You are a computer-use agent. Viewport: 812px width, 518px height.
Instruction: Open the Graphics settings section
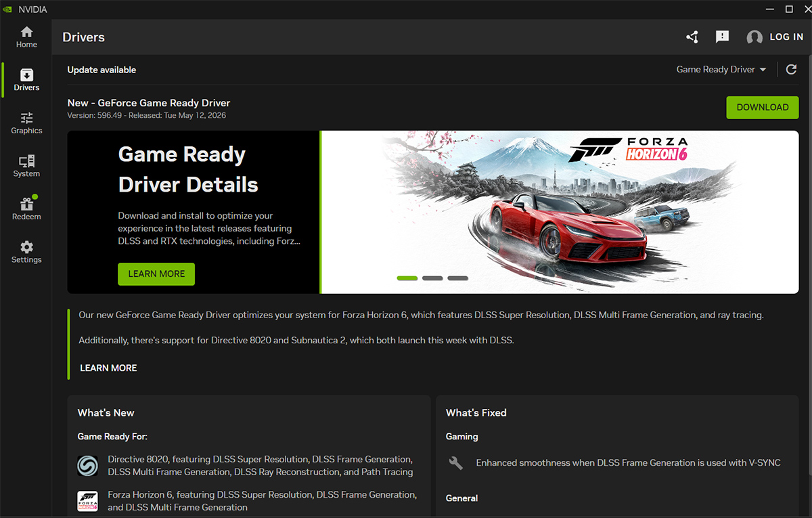(x=26, y=123)
